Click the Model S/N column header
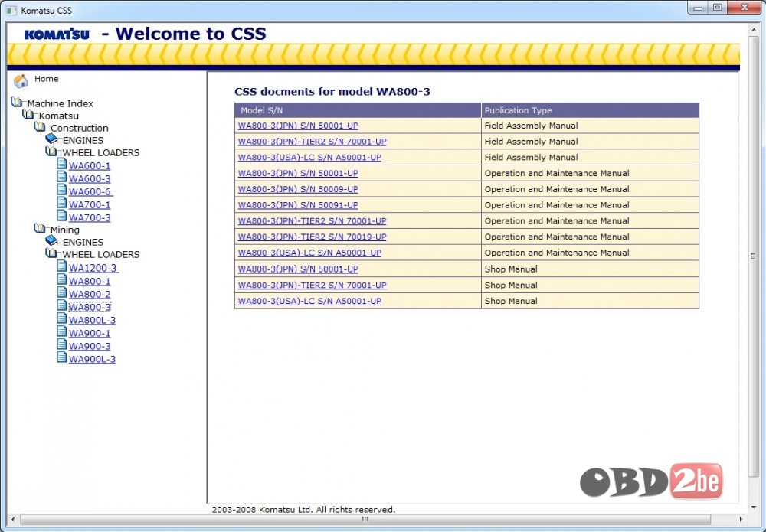The image size is (766, 532). pos(358,110)
